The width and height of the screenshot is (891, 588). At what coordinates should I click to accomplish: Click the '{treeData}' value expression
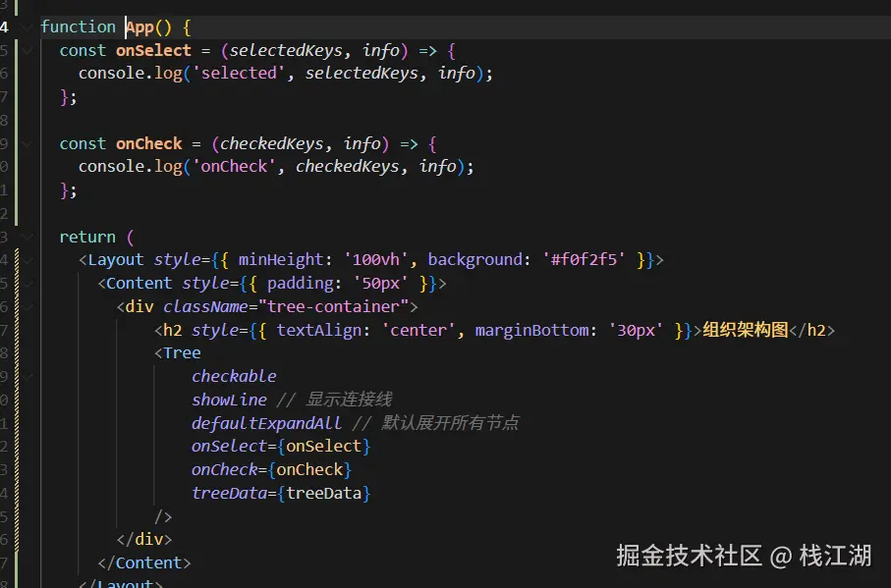click(324, 493)
